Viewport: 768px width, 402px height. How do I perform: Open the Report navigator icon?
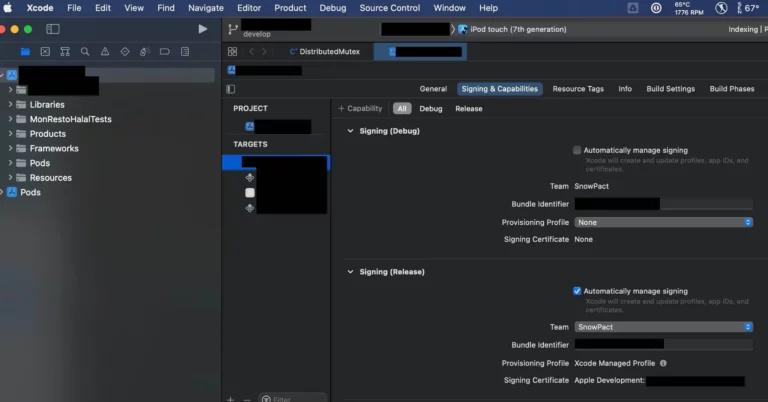pyautogui.click(x=185, y=51)
